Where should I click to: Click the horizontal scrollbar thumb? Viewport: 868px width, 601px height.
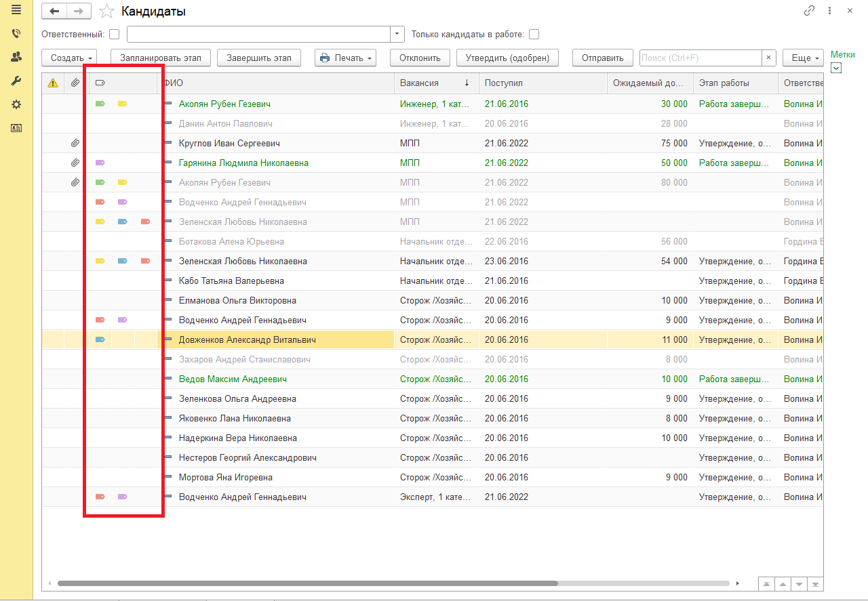point(307,583)
